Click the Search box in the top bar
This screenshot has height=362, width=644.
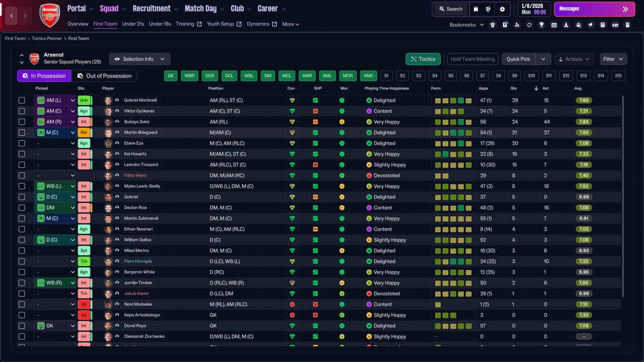point(450,9)
